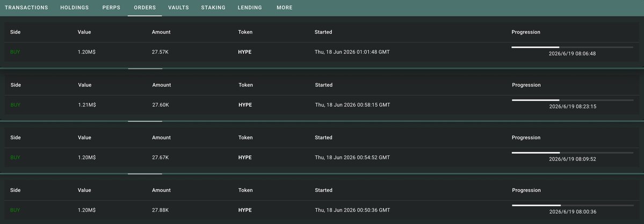The image size is (644, 224).
Task: Open the Staking tab
Action: point(213,8)
